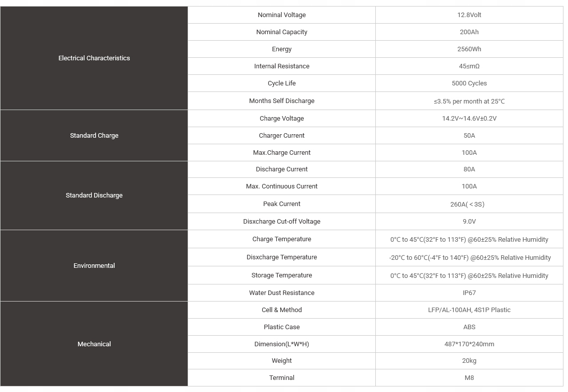
Task: Select the Environmental section header
Action: pos(94,266)
